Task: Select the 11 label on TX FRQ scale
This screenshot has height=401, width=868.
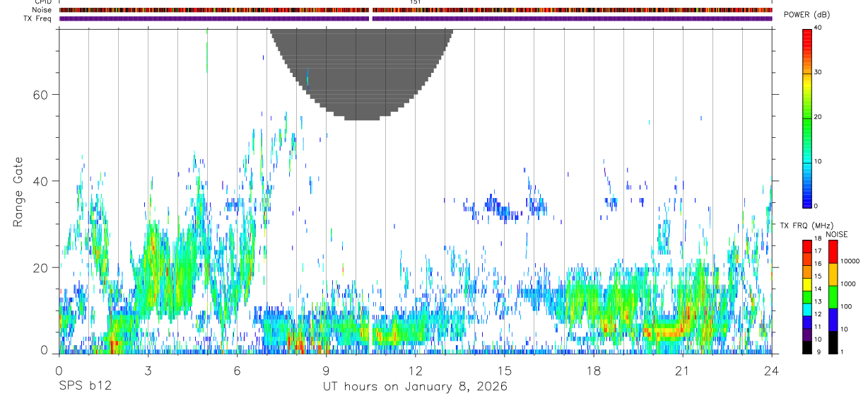Action: [818, 327]
